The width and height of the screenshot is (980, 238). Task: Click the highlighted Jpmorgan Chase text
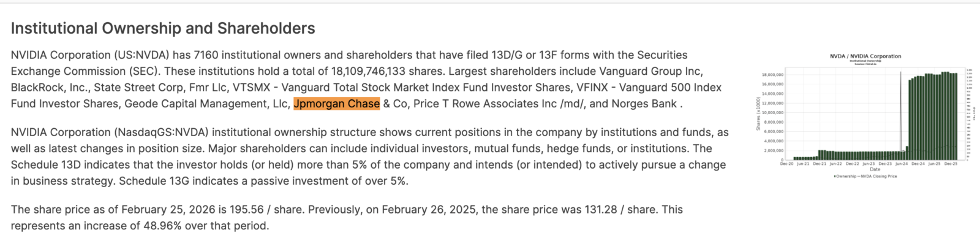point(337,104)
